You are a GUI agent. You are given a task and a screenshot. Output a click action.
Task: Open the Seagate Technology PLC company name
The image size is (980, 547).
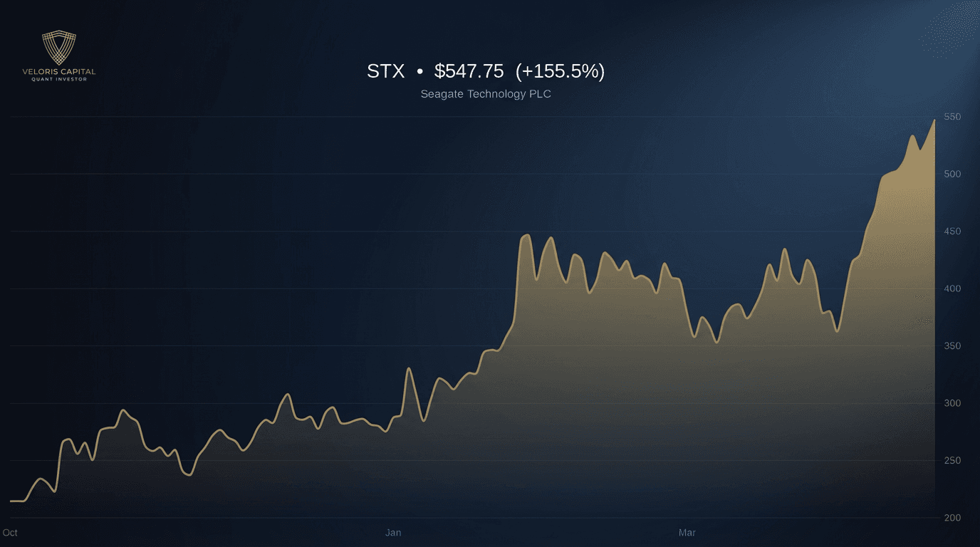[486, 93]
